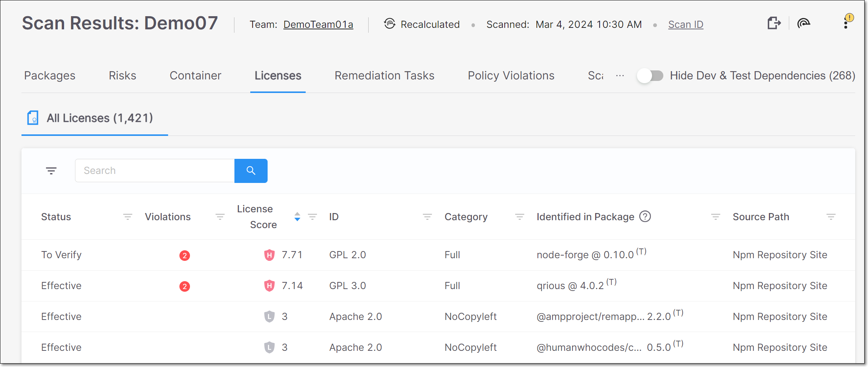Click the Source Path column header
Image resolution: width=868 pixels, height=367 pixels.
point(761,217)
